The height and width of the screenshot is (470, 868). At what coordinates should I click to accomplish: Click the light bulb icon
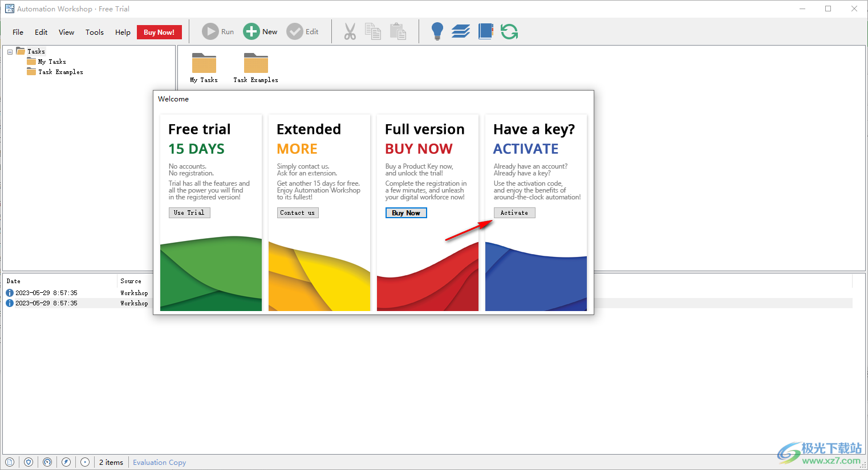[437, 31]
